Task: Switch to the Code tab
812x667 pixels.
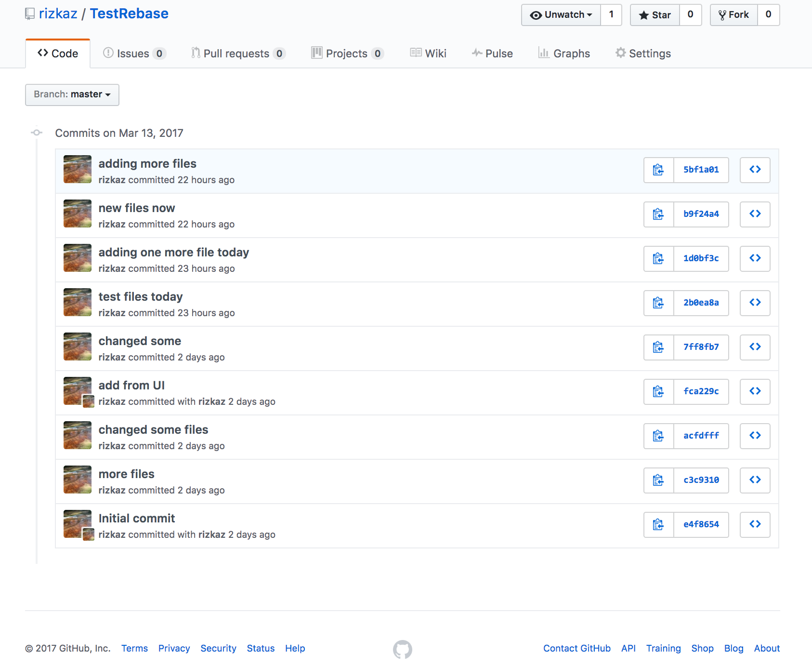Action: click(x=58, y=53)
